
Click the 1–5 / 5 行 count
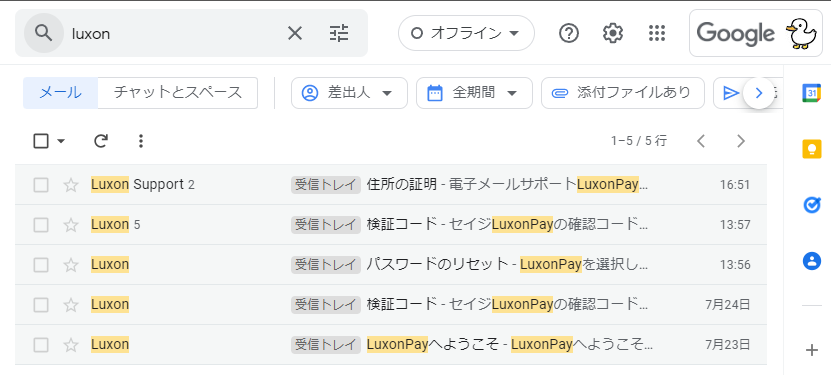(639, 141)
